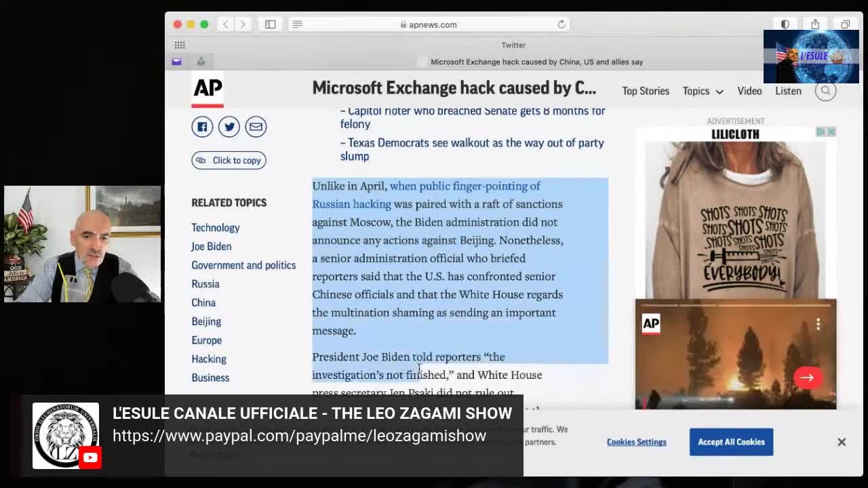The height and width of the screenshot is (488, 868).
Task: Click the red next arrow on the video
Action: point(807,378)
